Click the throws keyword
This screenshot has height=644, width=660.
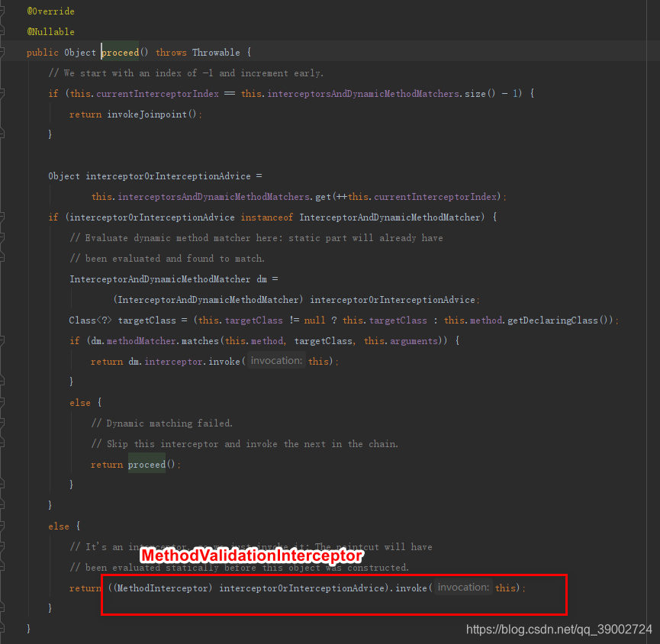(x=171, y=53)
